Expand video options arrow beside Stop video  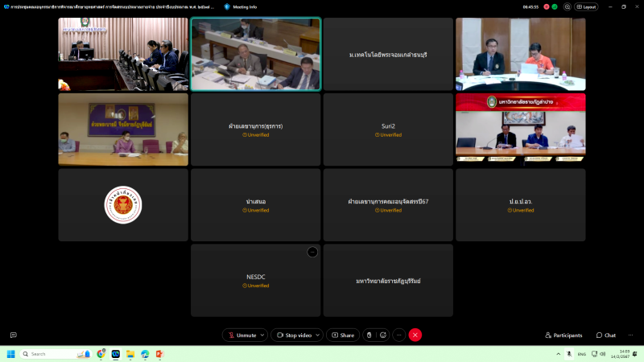[317, 335]
